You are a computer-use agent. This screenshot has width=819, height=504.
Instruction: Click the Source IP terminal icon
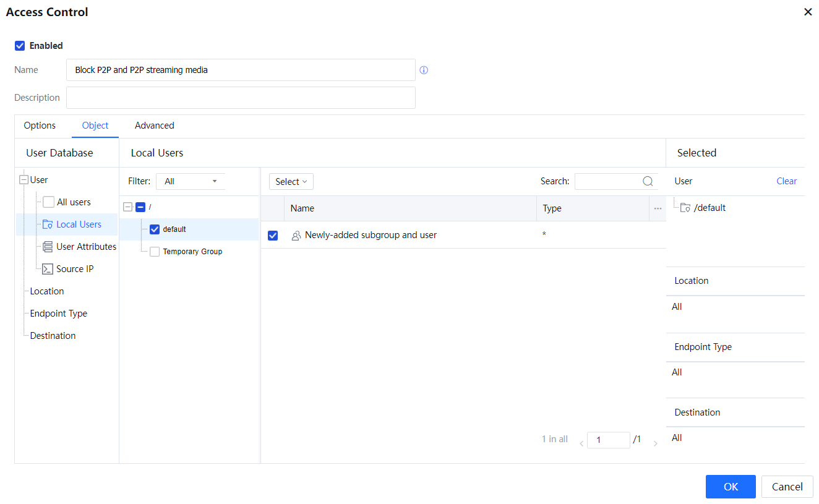[48, 269]
